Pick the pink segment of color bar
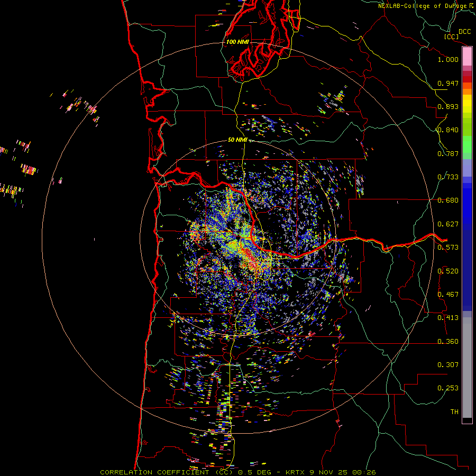Viewport: 476px width, 476px height. 467,56
